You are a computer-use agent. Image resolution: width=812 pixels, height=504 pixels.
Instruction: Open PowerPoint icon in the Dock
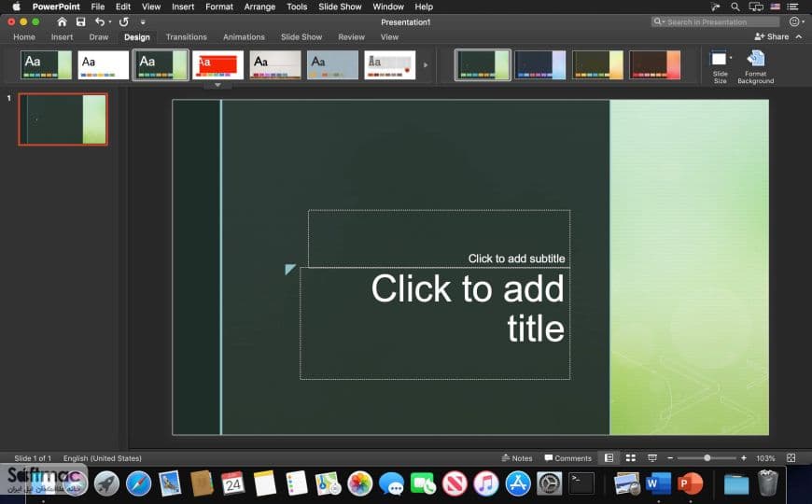tap(690, 483)
